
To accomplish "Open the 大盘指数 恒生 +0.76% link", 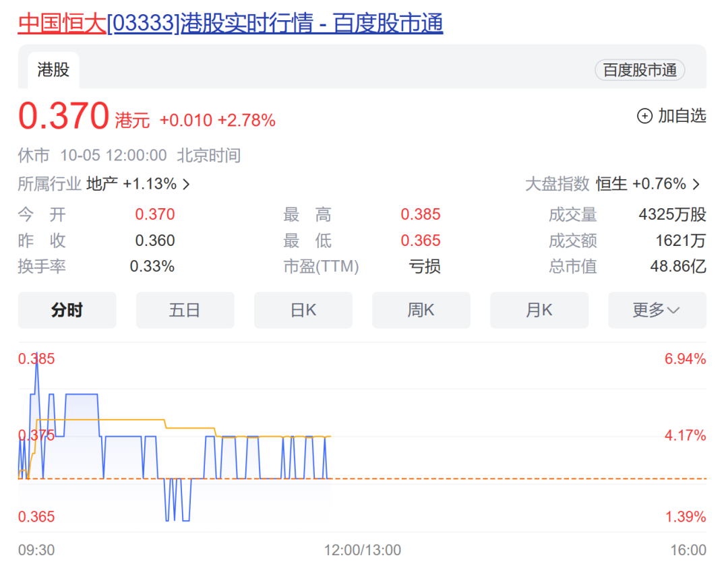I will click(613, 184).
